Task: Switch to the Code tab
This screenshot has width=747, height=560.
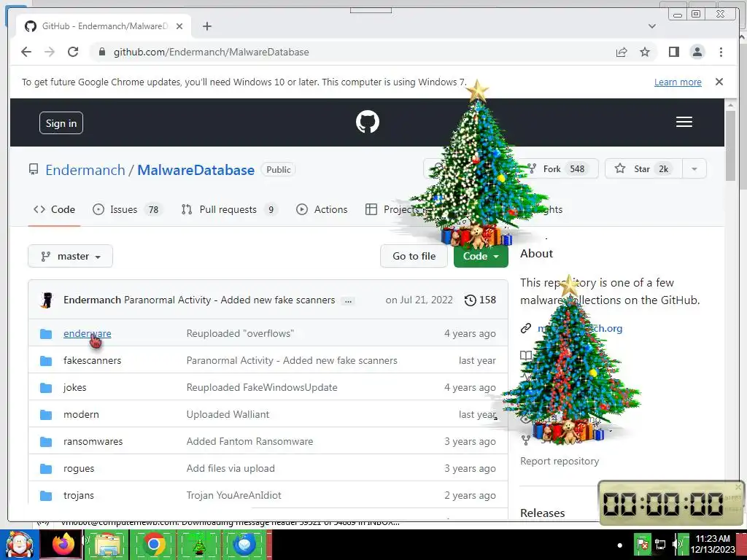Action: (x=54, y=209)
